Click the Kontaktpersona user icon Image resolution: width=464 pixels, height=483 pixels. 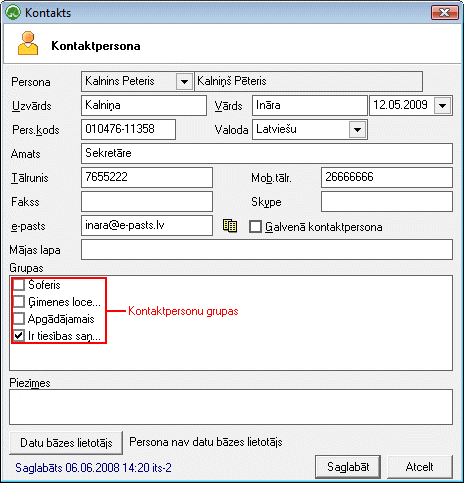pos(28,43)
